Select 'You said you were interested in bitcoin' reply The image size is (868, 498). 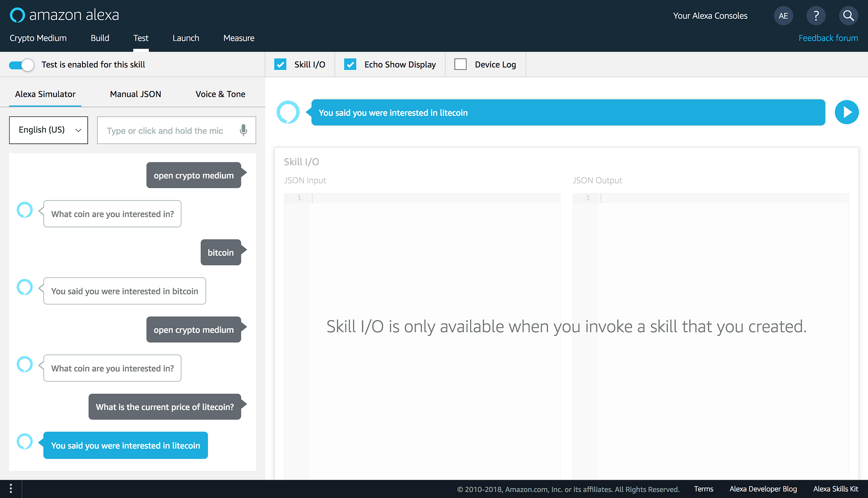click(125, 291)
